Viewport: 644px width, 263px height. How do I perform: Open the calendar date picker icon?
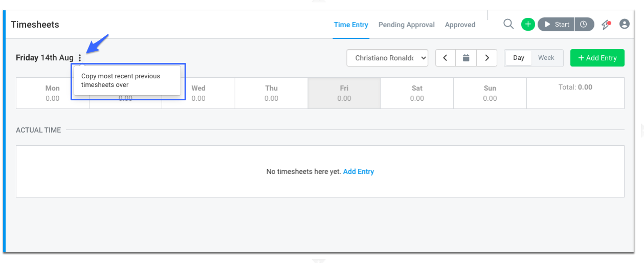(x=466, y=58)
